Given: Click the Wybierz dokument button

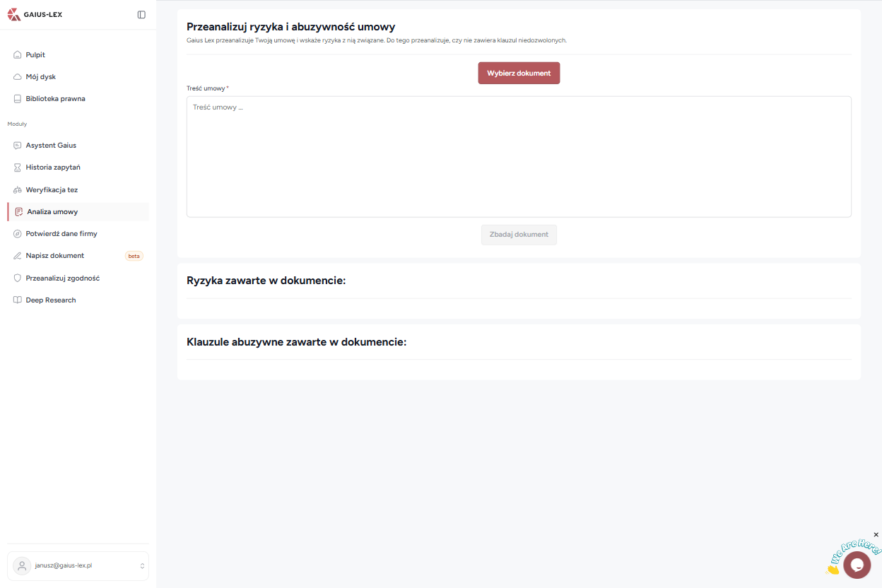Looking at the screenshot, I should (519, 73).
